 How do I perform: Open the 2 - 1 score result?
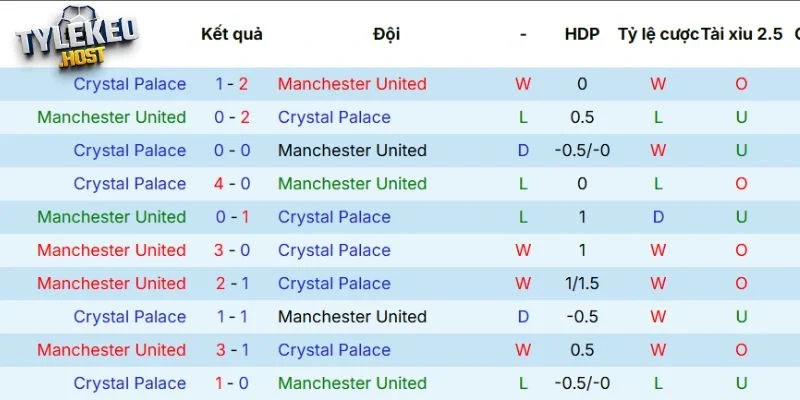point(231,283)
